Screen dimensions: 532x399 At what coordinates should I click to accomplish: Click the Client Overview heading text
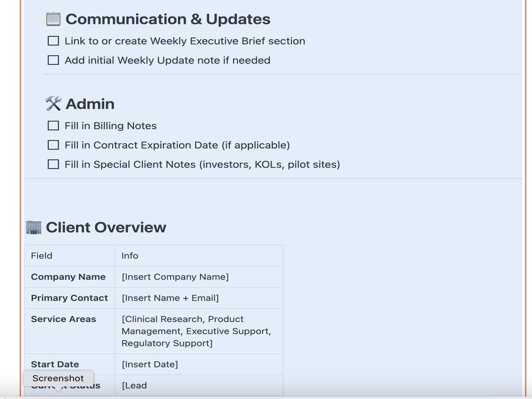pos(106,227)
